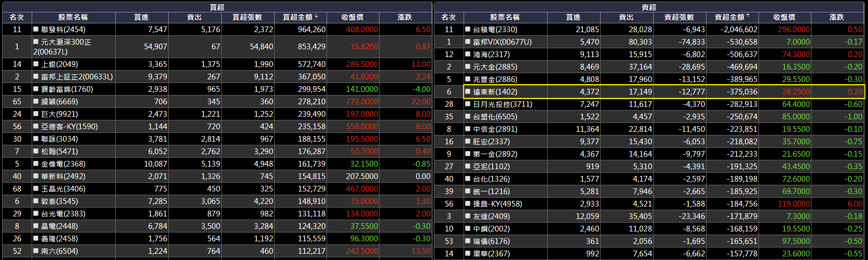The width and height of the screenshot is (868, 260).
Task: Toggle the checkbox for 寶齡富錦(1760)
Action: (36, 89)
